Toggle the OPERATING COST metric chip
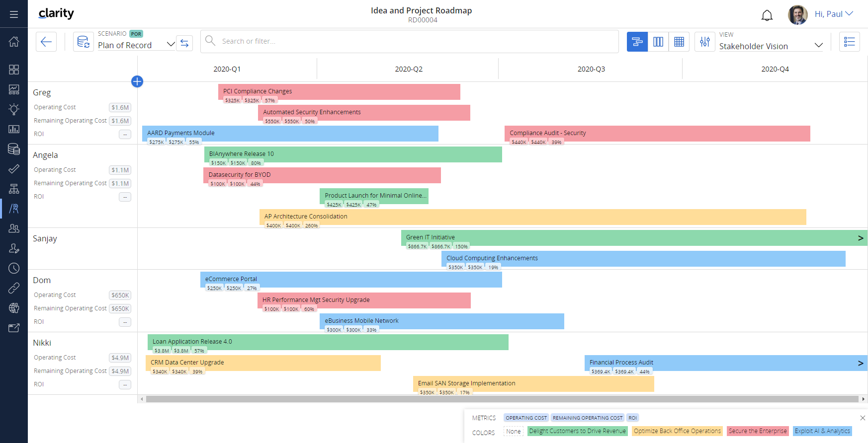This screenshot has width=868, height=443. [526, 418]
